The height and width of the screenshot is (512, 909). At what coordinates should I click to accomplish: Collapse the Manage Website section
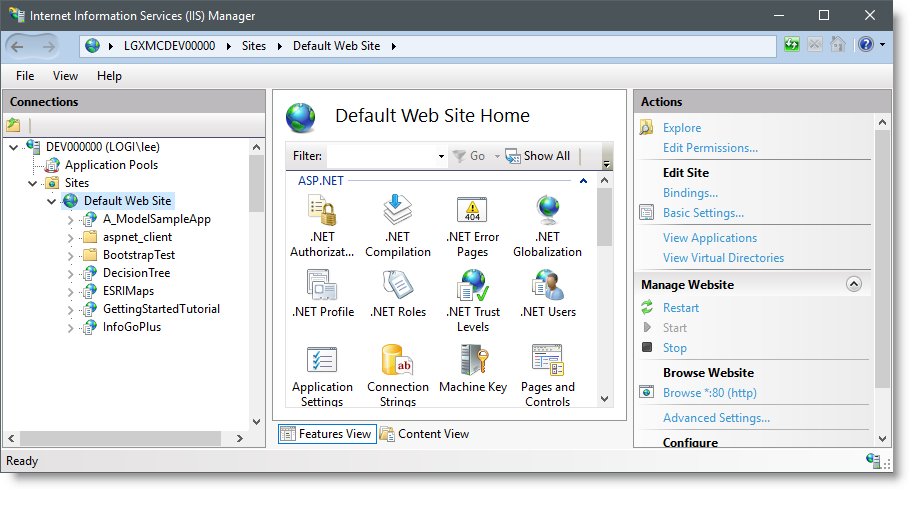(x=853, y=284)
